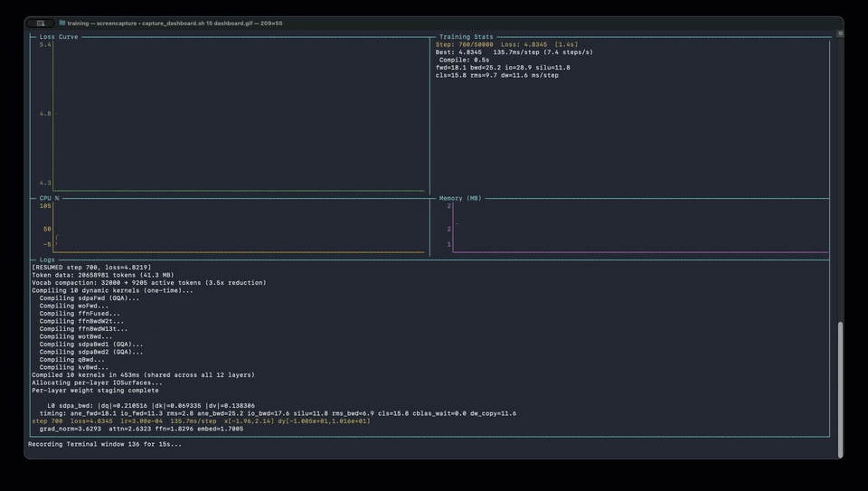Click the RESUMED step 700 log line
Viewport: 868px width, 491px height.
pos(91,268)
